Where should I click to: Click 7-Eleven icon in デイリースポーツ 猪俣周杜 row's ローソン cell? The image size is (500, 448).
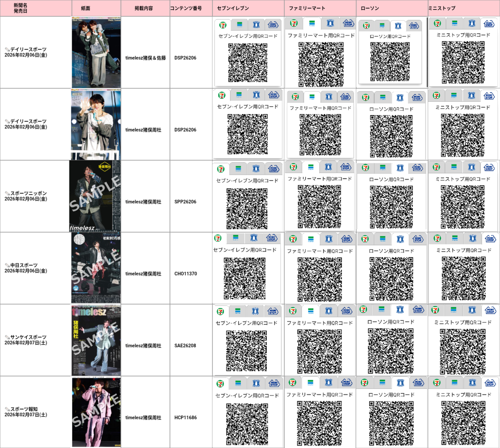click(x=366, y=97)
